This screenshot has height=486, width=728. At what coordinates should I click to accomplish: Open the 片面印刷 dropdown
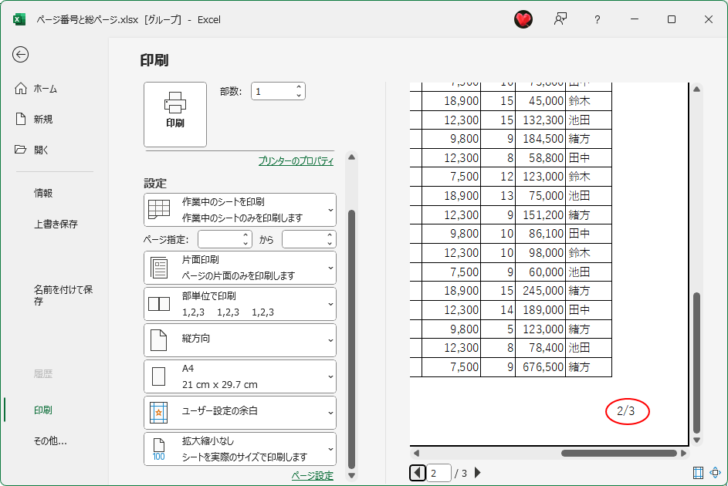click(240, 268)
